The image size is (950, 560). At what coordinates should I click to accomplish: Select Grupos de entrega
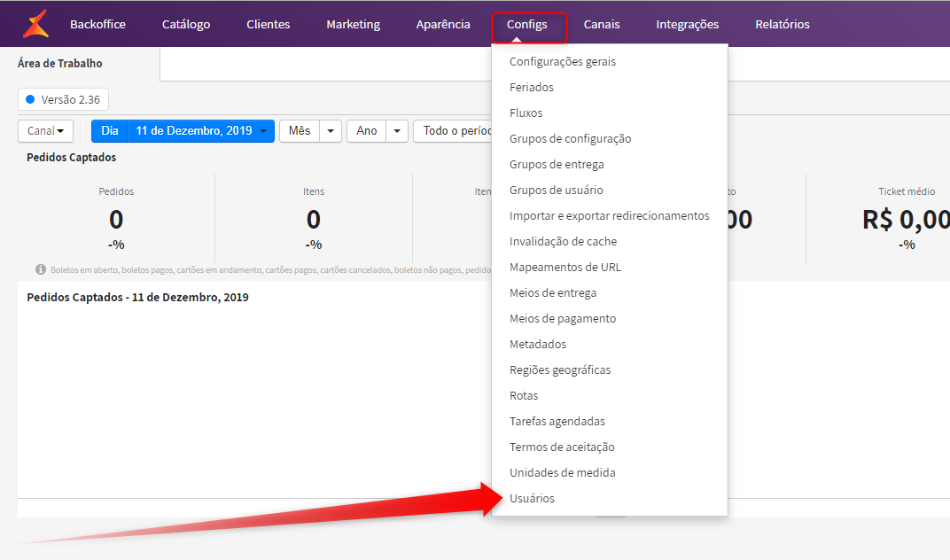pyautogui.click(x=557, y=164)
